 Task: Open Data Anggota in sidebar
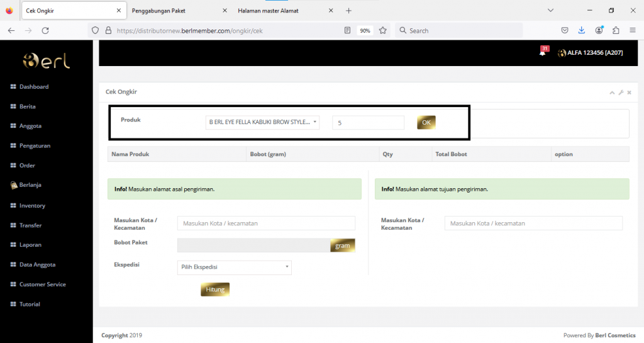pyautogui.click(x=37, y=264)
